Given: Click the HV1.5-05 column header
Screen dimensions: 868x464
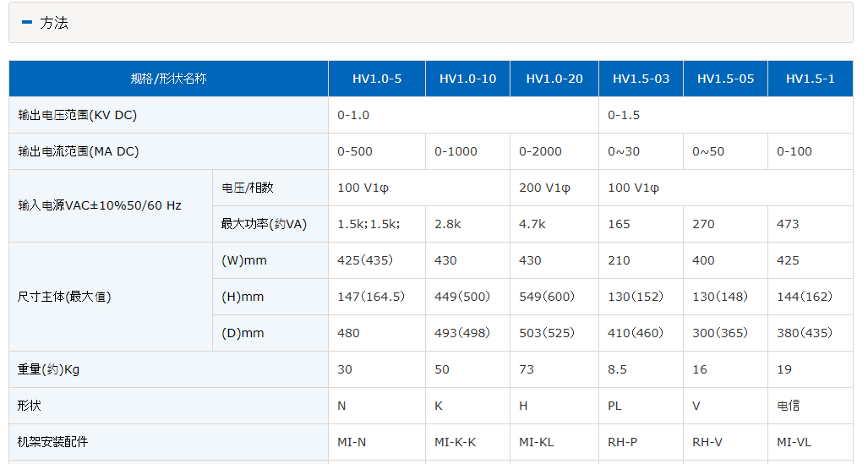Looking at the screenshot, I should (725, 79).
